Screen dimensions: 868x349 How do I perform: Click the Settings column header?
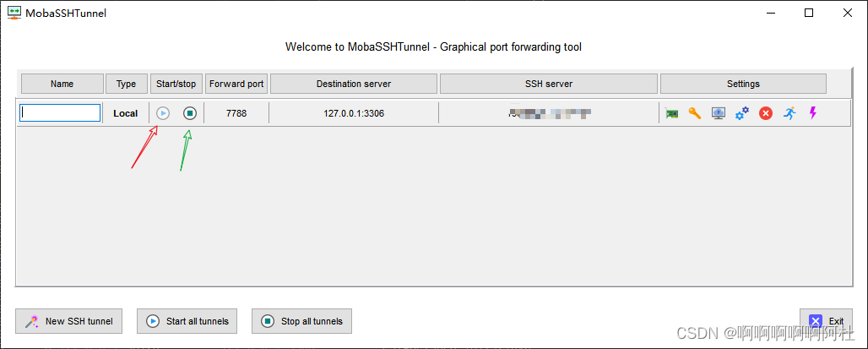[x=743, y=84]
